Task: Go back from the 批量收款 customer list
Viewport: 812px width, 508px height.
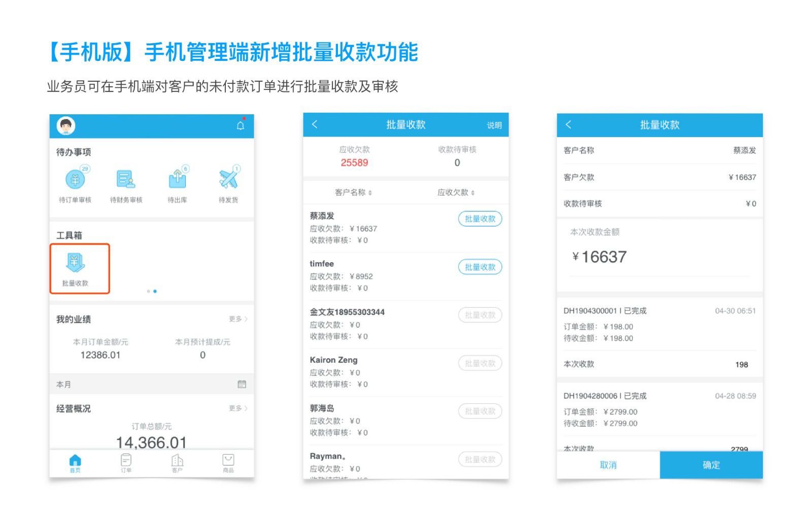Action: click(315, 124)
